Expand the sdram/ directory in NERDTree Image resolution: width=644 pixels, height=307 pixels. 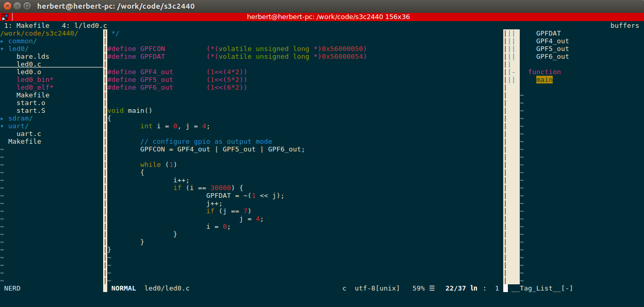coord(19,118)
